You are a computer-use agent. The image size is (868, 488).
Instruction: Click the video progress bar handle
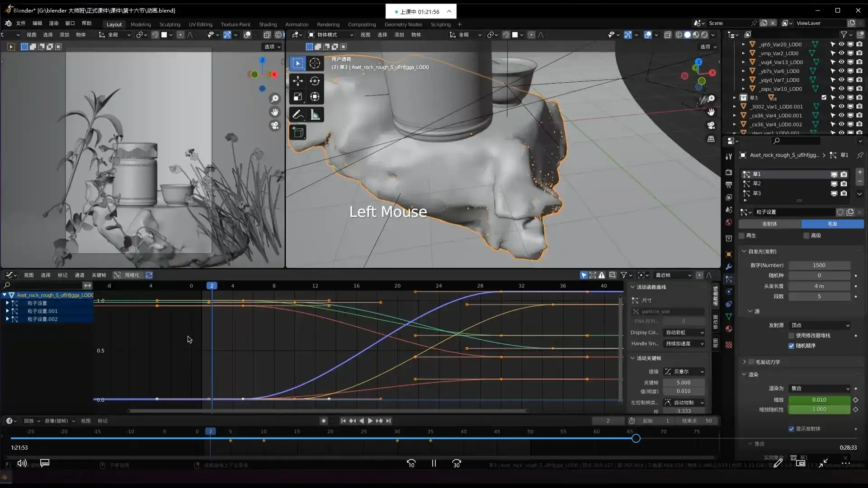tap(636, 438)
